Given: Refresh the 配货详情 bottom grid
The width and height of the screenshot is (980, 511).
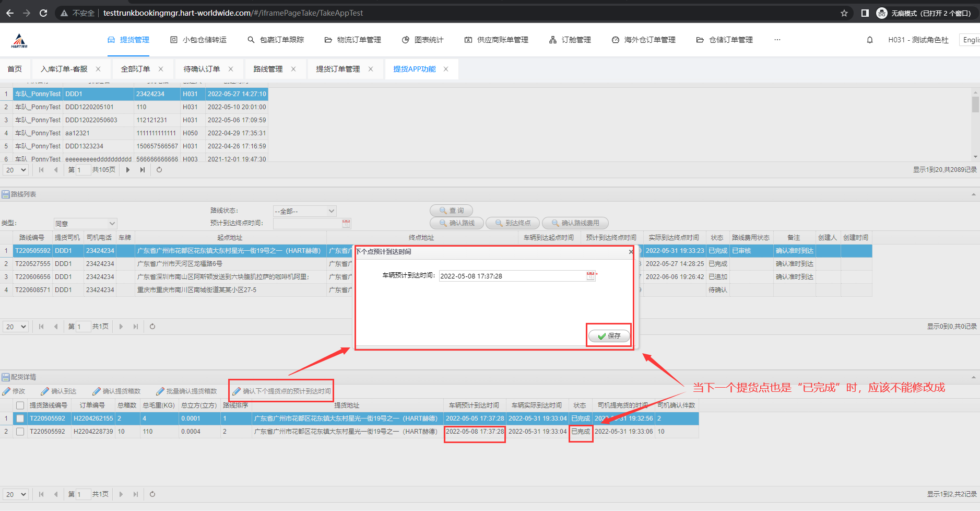Looking at the screenshot, I should pyautogui.click(x=152, y=494).
